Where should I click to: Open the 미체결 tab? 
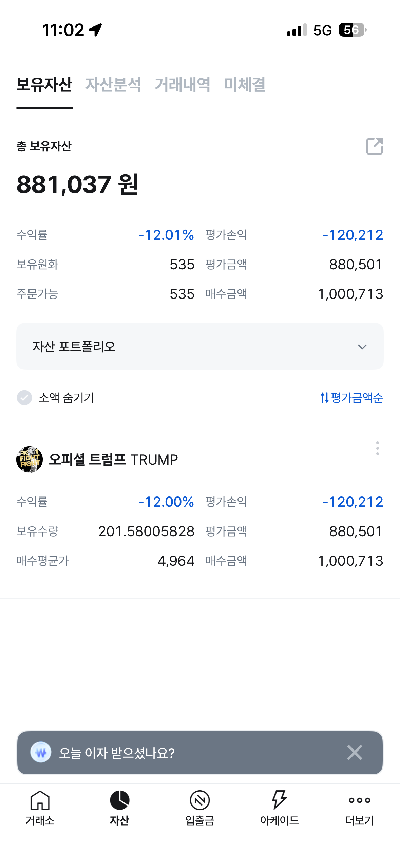[x=245, y=85]
